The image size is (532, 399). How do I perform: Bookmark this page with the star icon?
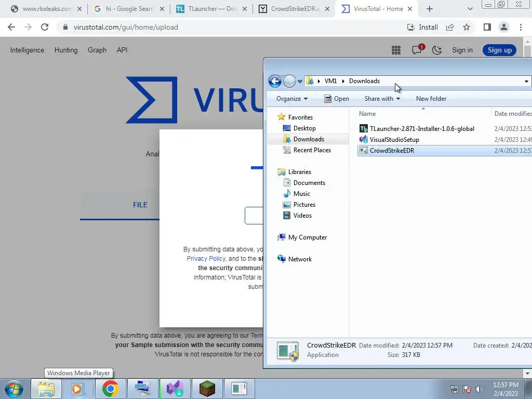467,27
